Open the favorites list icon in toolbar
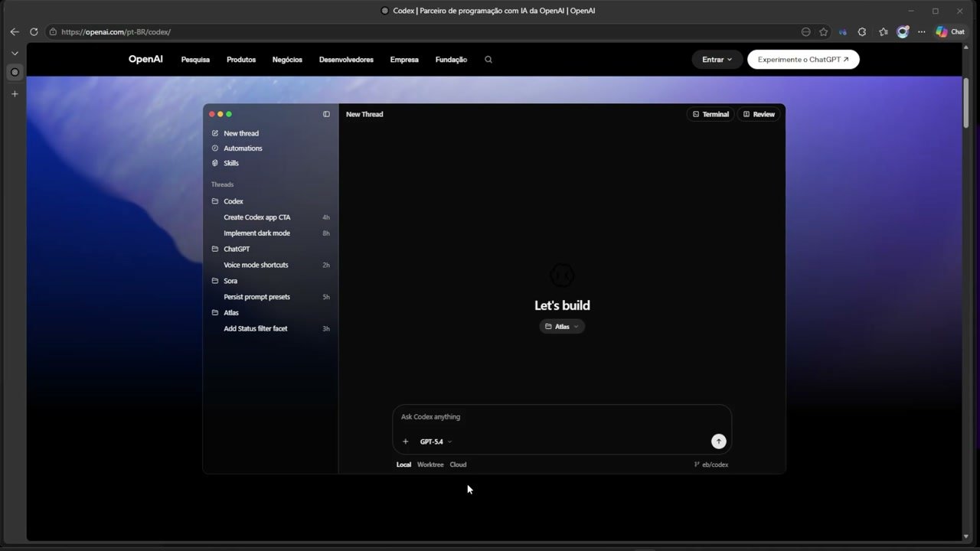The width and height of the screenshot is (980, 551). [x=884, y=32]
